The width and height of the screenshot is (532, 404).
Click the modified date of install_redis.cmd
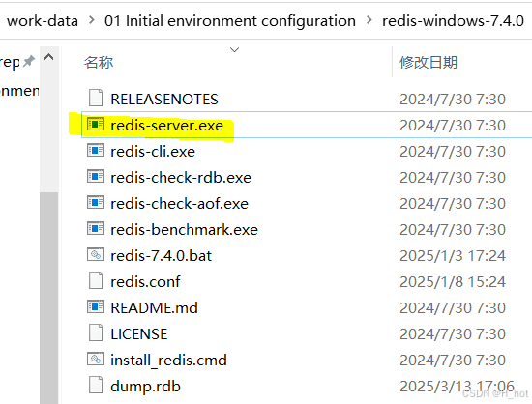click(453, 361)
